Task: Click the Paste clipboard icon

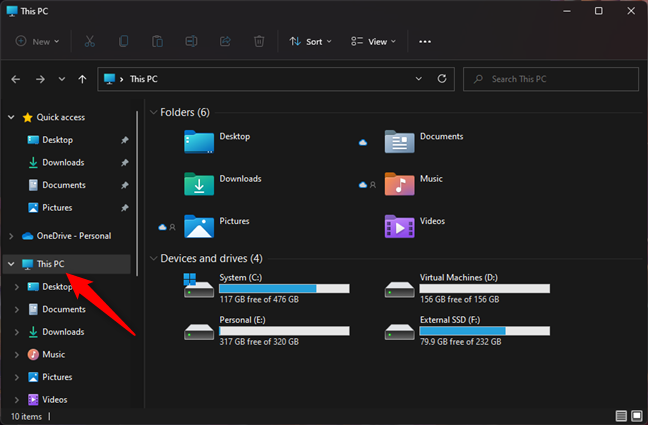Action: [157, 41]
